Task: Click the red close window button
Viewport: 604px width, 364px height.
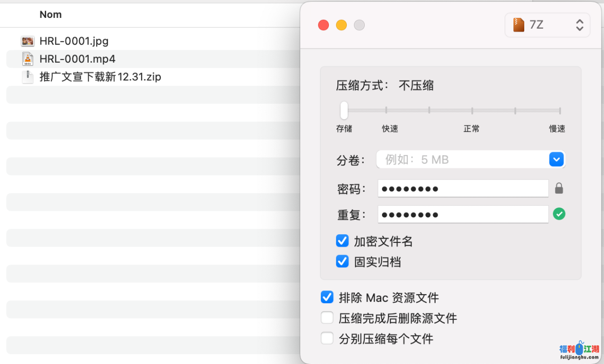Action: pyautogui.click(x=323, y=25)
